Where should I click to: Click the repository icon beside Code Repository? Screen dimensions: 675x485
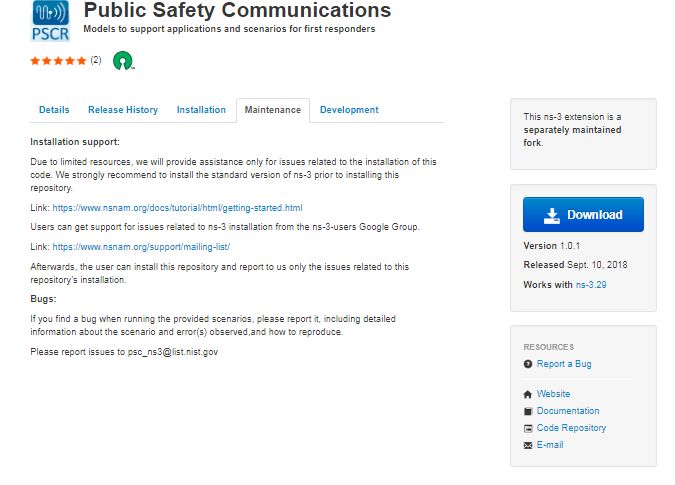[528, 428]
